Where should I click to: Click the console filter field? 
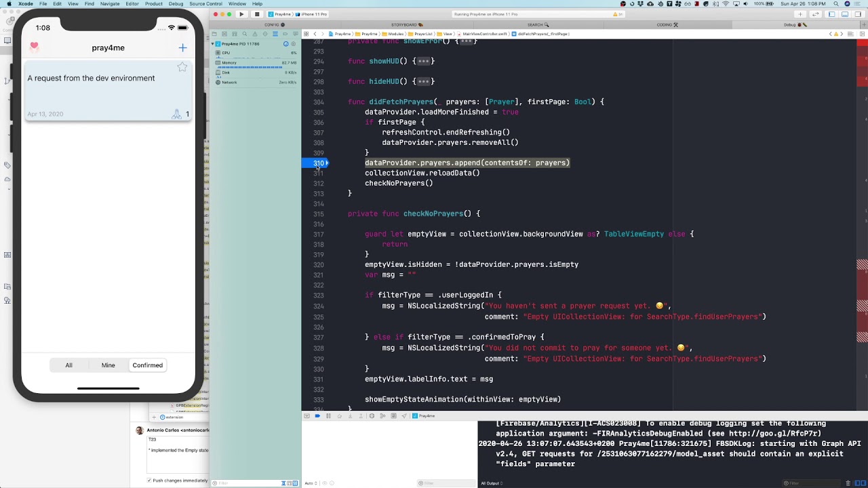[810, 483]
